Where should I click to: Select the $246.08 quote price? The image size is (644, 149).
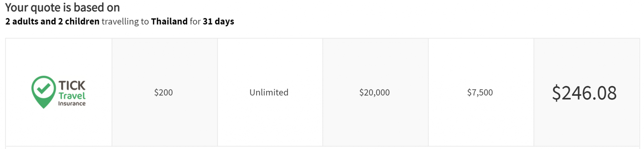[584, 93]
